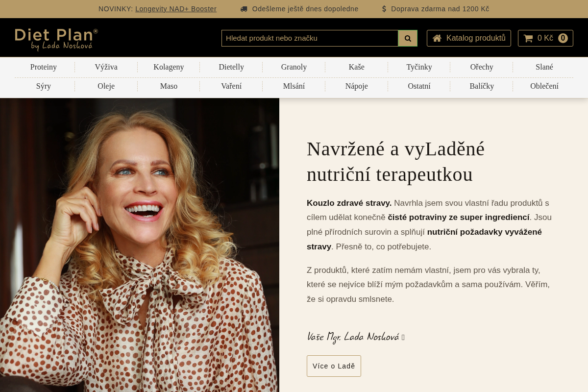Click the heading Navržené a vyLaděné nutriční terapeutkou

[396, 162]
